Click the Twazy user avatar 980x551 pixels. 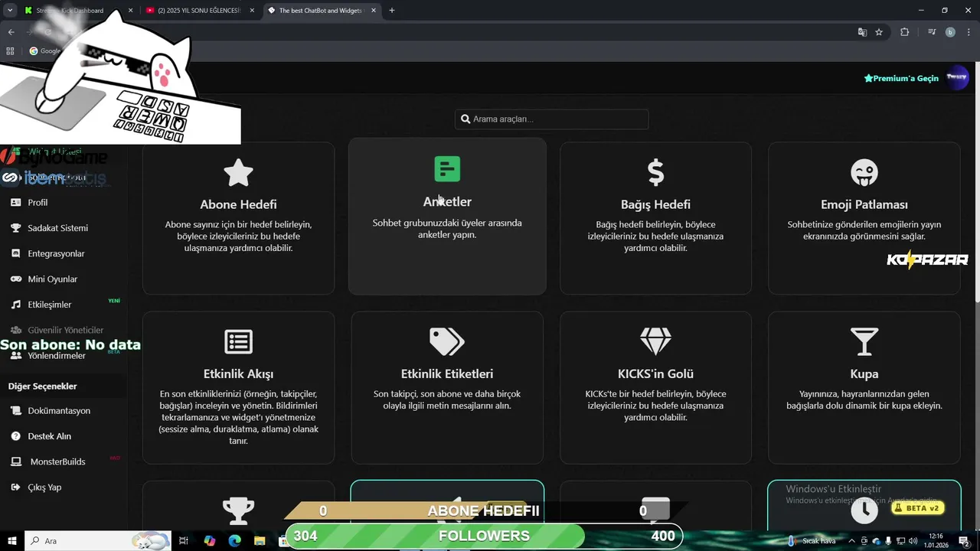click(957, 77)
